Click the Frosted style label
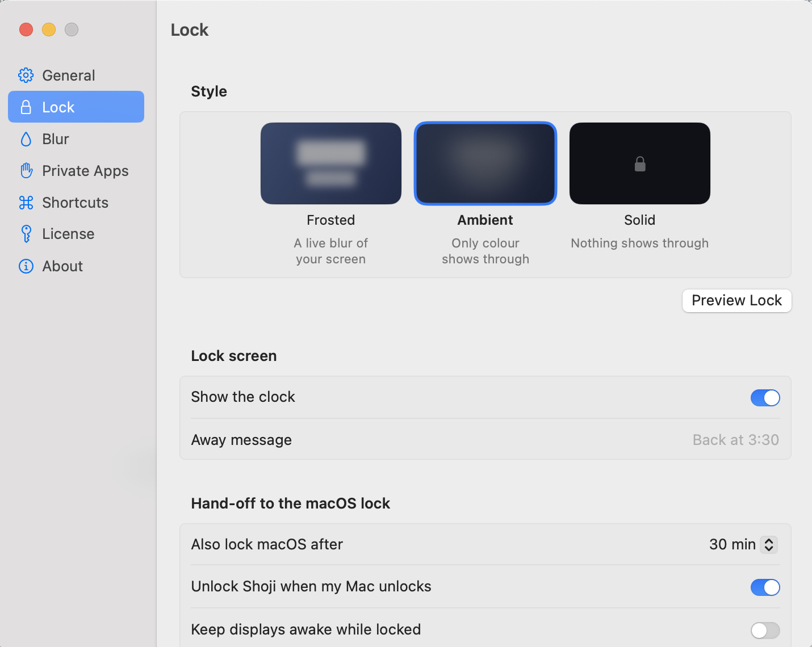 (x=331, y=220)
